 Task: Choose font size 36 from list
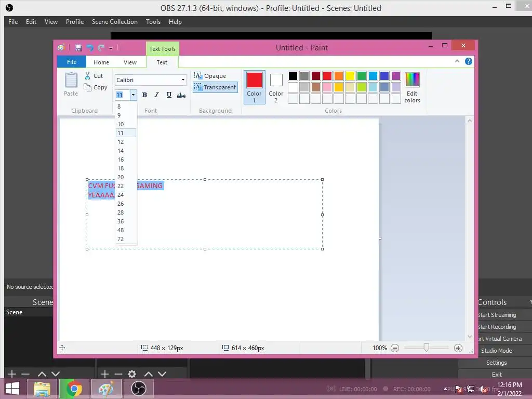tap(126, 221)
